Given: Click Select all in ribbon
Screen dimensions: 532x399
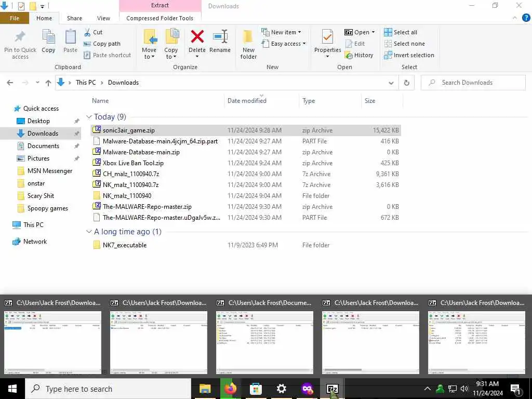Looking at the screenshot, I should [401, 32].
